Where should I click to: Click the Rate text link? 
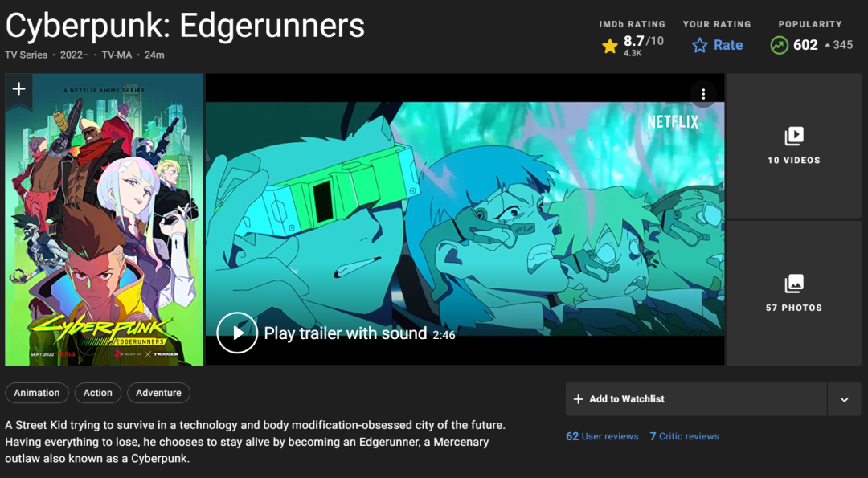[x=728, y=45]
